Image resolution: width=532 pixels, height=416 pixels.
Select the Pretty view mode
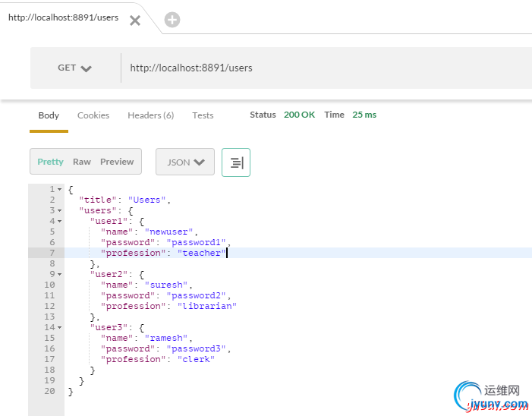pyautogui.click(x=51, y=162)
